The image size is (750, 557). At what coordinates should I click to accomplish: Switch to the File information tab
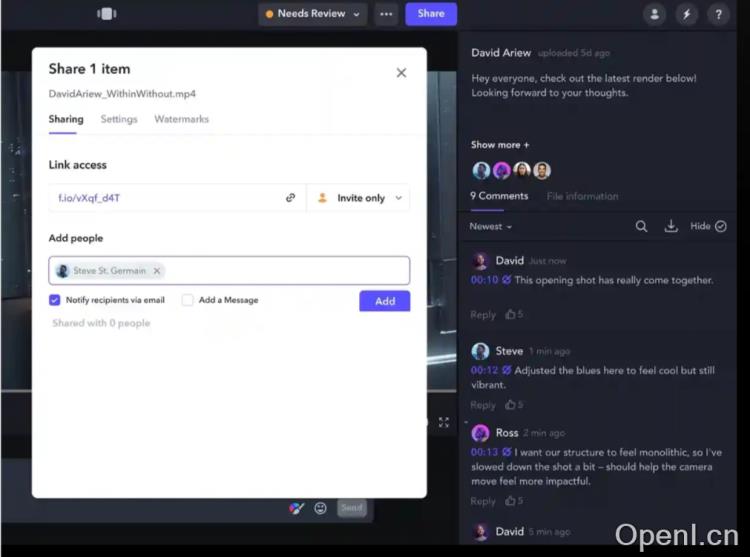[582, 196]
